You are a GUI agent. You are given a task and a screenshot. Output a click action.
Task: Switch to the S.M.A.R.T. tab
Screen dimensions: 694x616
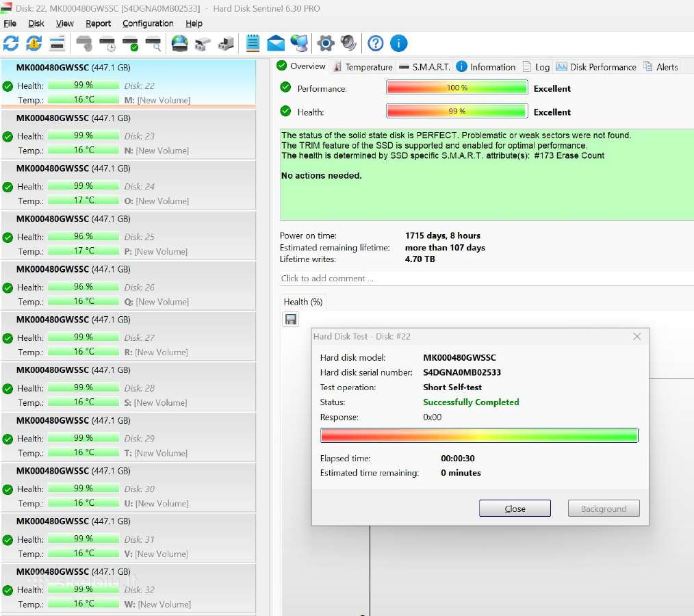point(424,67)
